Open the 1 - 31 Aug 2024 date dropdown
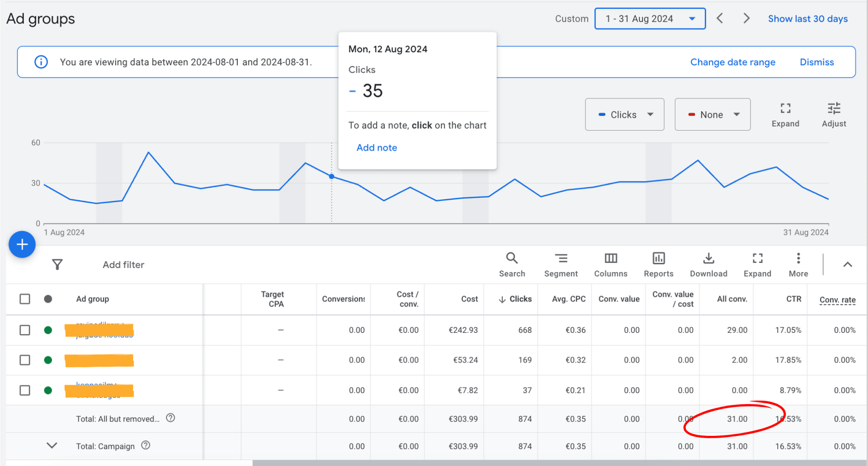The width and height of the screenshot is (868, 466). tap(650, 19)
